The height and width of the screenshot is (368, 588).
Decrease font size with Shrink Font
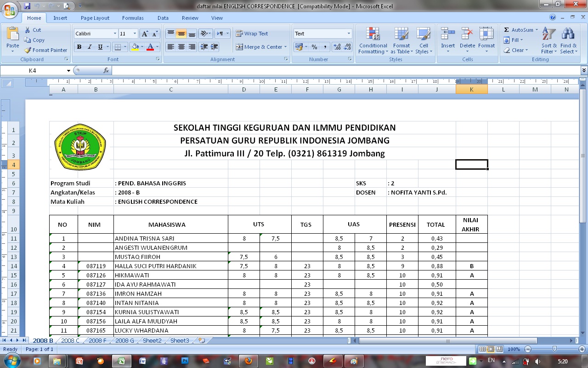coord(155,34)
